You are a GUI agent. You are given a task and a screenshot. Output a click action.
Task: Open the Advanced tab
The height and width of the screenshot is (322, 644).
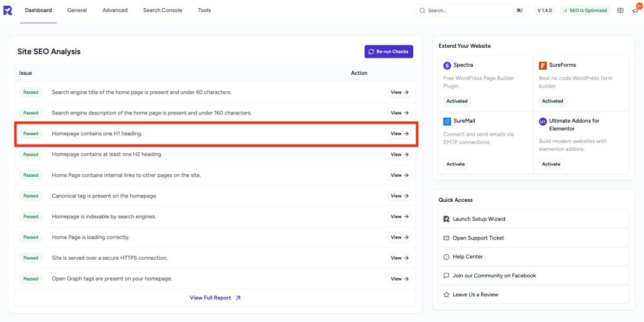pyautogui.click(x=114, y=11)
